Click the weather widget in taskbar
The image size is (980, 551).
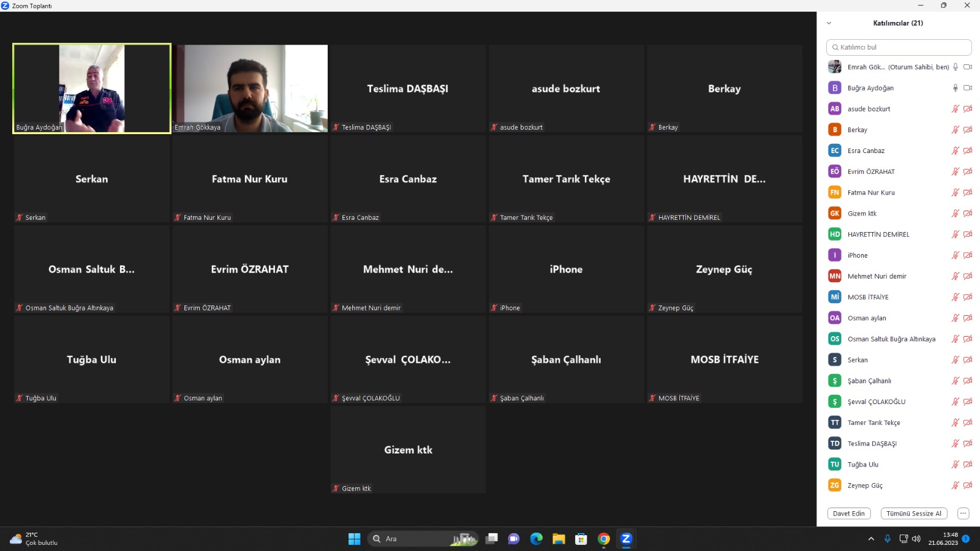34,539
